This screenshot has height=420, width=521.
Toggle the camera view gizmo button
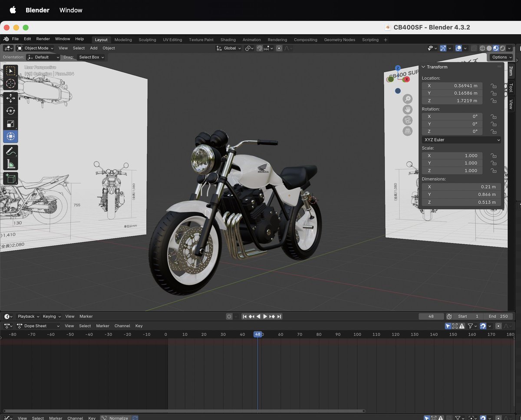[407, 120]
